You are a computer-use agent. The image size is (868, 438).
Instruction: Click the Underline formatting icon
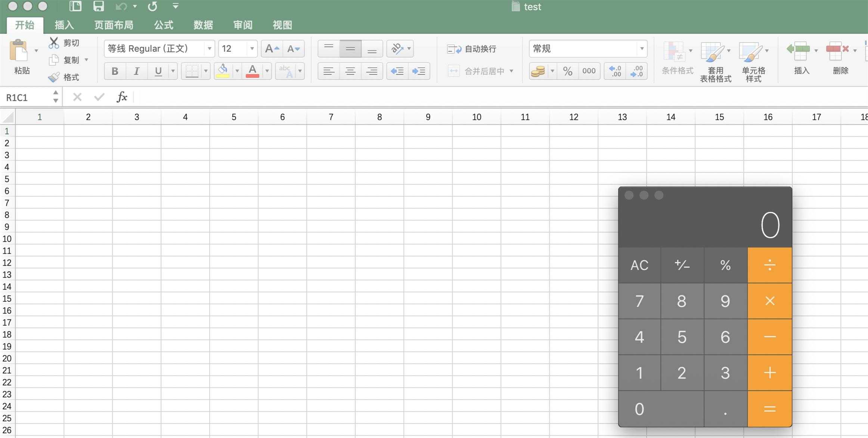point(158,70)
